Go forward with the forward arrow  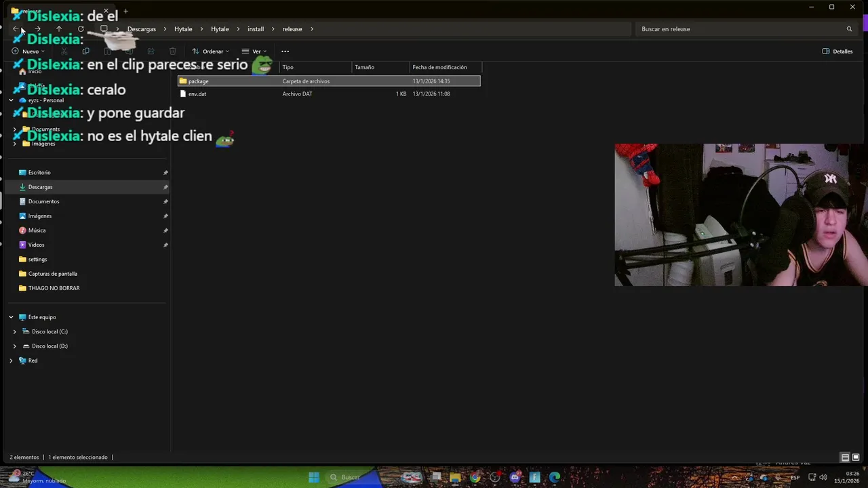[x=37, y=29]
